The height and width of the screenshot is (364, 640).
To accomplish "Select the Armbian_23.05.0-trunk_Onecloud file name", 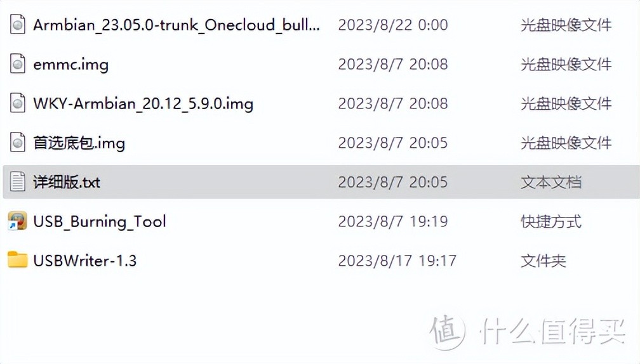I will click(177, 25).
